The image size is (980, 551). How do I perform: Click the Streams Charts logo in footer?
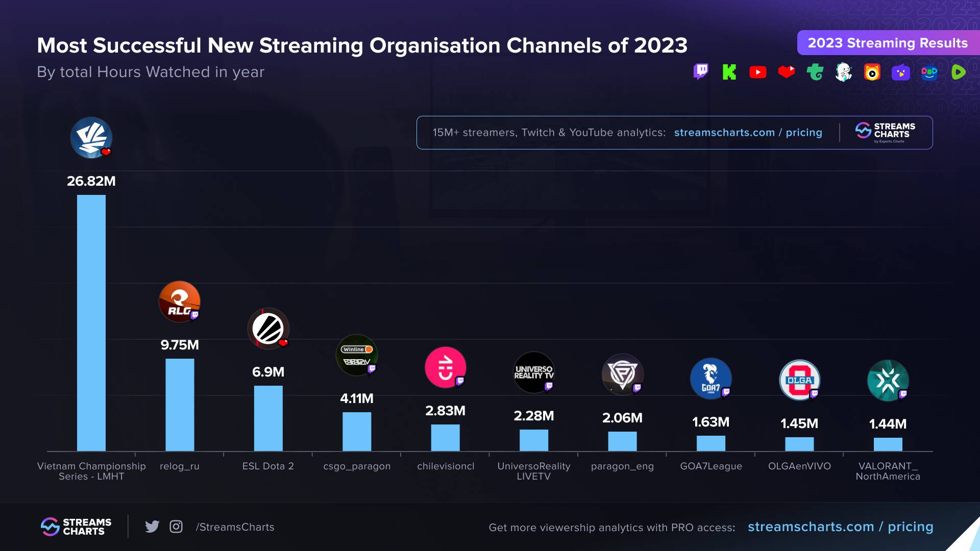(76, 527)
